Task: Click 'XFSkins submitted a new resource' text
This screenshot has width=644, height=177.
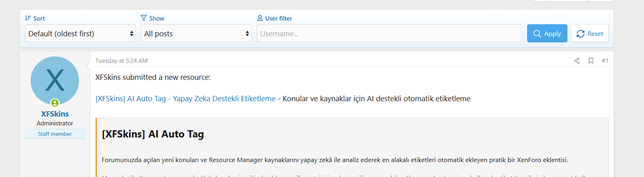Action: tap(153, 77)
